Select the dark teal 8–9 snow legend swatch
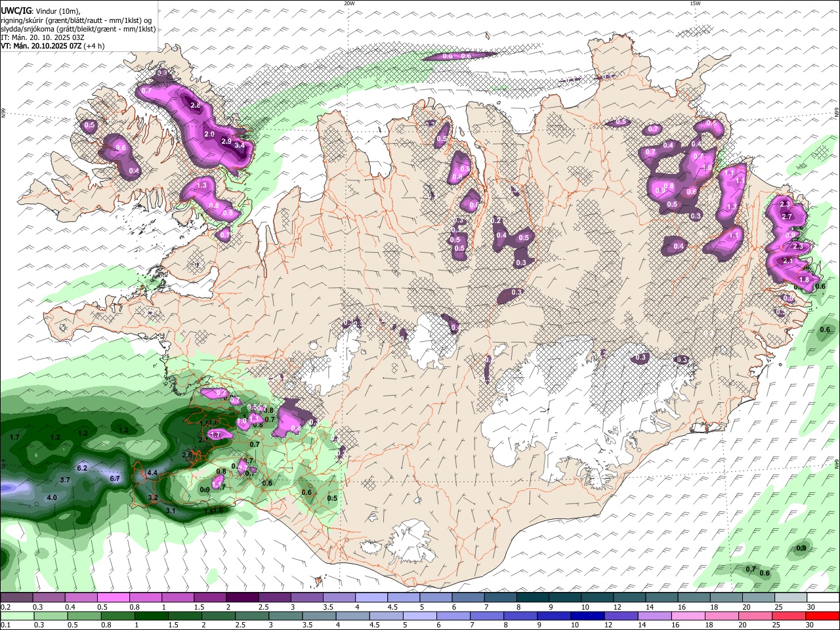Image resolution: width=840 pixels, height=630 pixels. point(532,598)
